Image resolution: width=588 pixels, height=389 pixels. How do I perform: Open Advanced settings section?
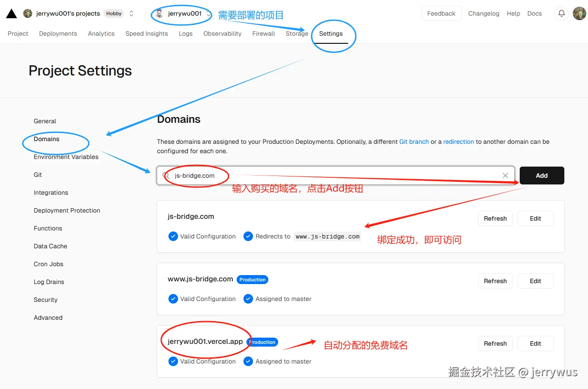click(x=48, y=318)
